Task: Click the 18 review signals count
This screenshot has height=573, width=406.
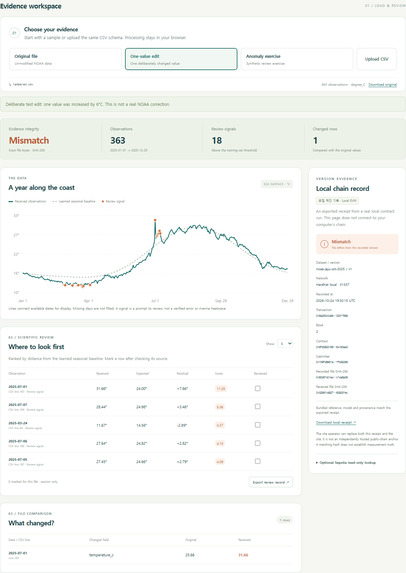Action: click(x=217, y=141)
